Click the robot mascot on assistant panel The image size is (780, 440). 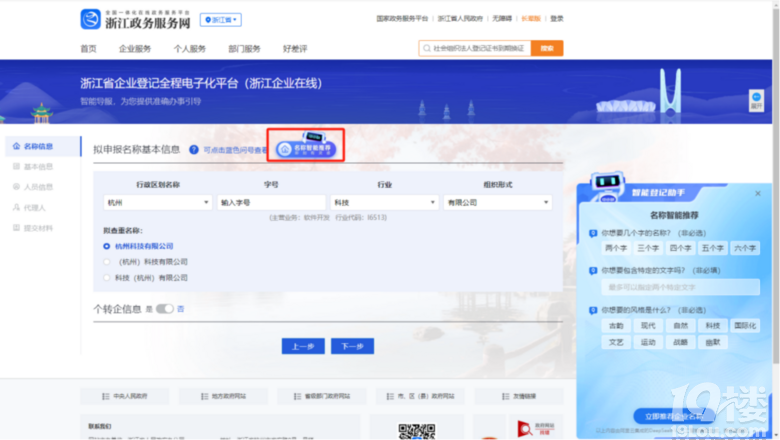[x=607, y=186]
